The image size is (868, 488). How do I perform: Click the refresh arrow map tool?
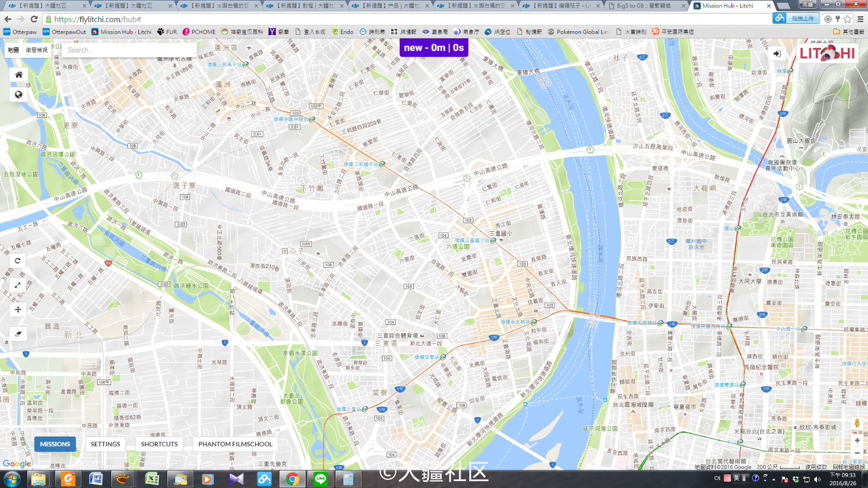coord(18,261)
